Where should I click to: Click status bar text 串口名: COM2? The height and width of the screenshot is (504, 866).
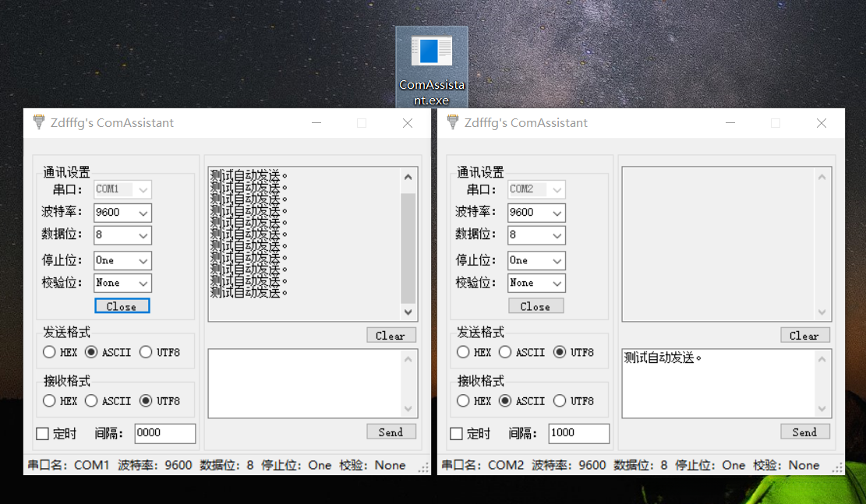(482, 465)
